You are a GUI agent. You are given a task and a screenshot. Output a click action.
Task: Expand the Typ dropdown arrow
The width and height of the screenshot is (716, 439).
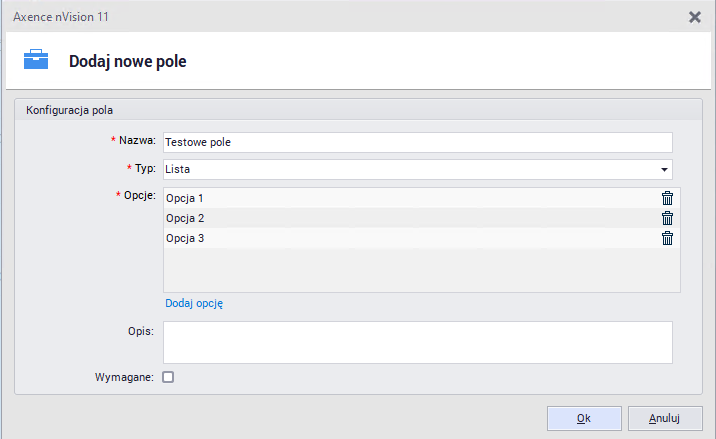point(663,169)
